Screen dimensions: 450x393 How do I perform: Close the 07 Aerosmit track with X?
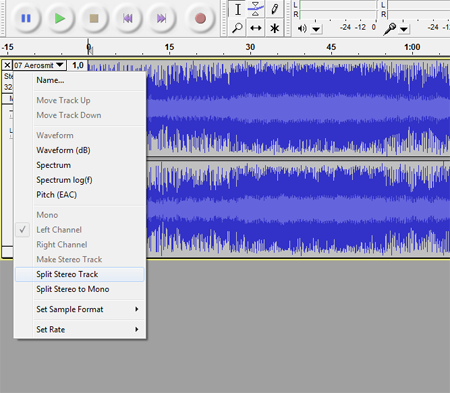click(7, 65)
